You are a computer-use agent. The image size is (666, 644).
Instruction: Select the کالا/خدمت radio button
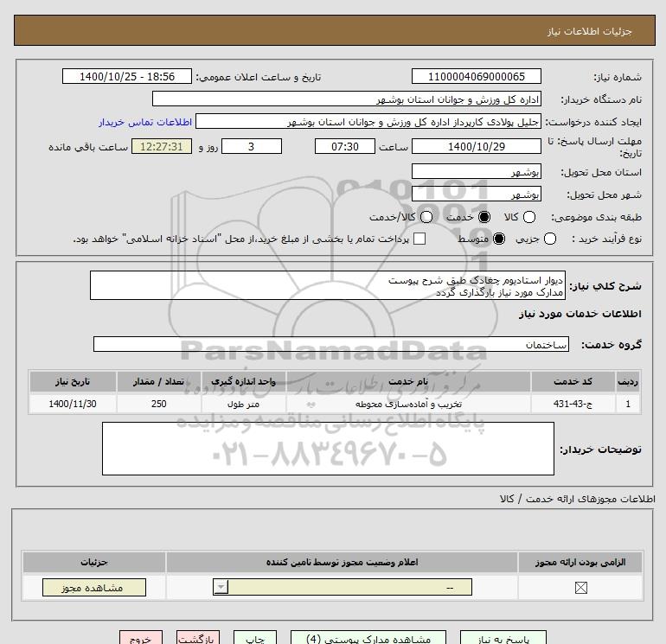click(x=426, y=217)
